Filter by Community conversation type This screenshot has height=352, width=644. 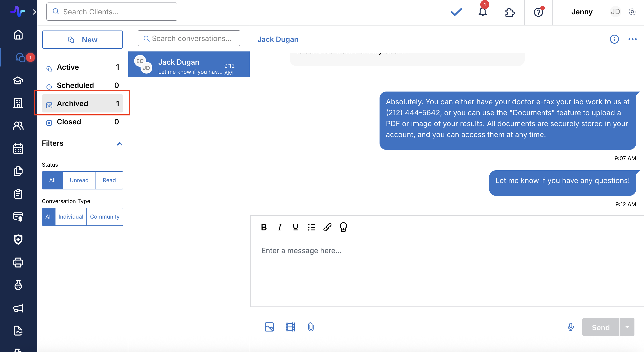(x=105, y=217)
